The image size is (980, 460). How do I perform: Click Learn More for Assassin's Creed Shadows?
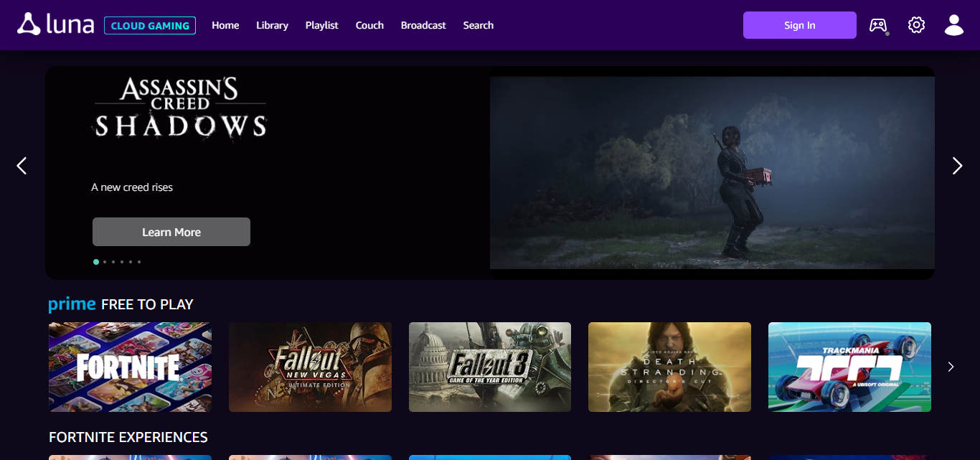pos(171,232)
